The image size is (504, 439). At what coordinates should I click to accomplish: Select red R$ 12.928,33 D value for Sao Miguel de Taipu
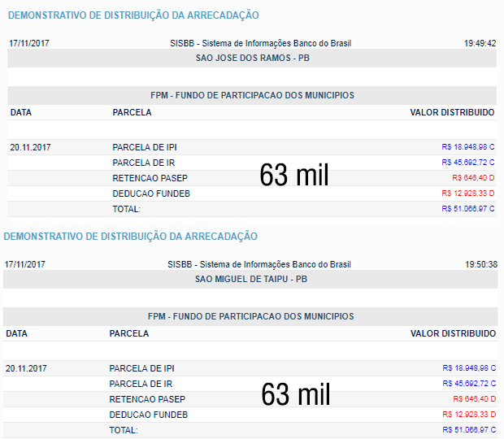[469, 415]
